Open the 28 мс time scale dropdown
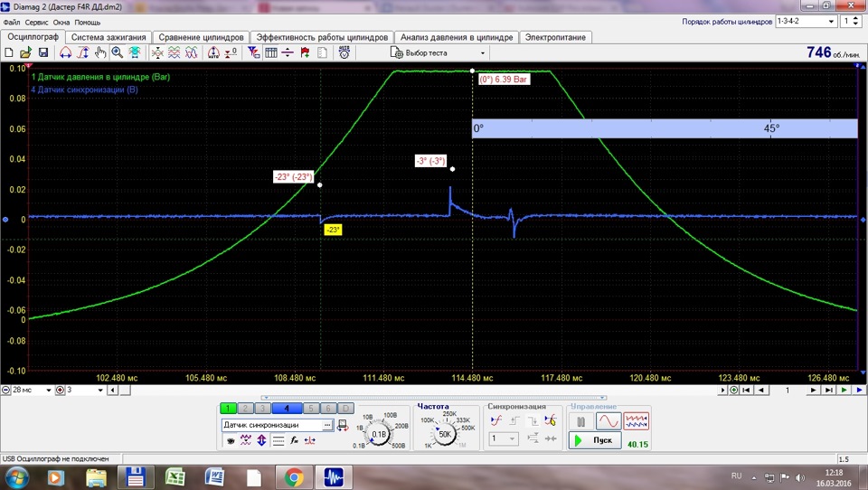 pos(31,391)
